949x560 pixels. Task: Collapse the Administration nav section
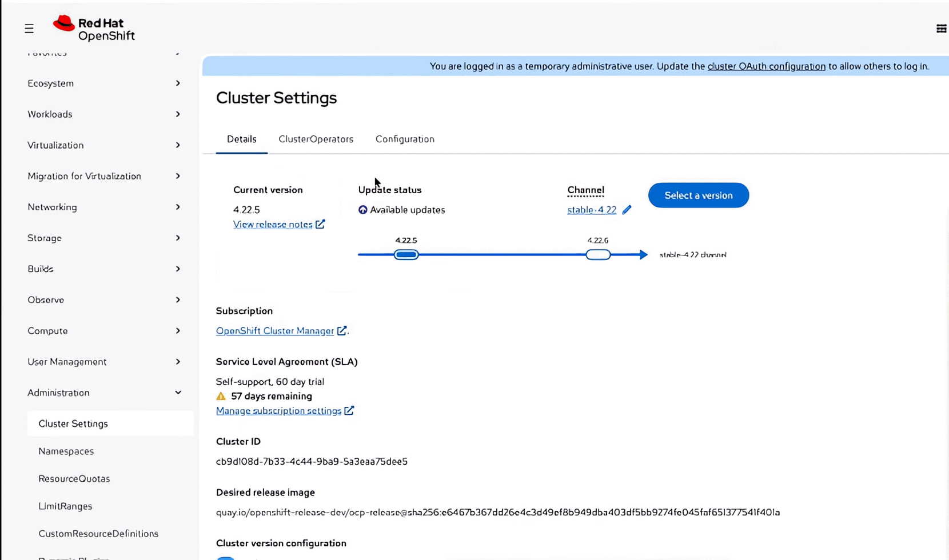point(104,393)
